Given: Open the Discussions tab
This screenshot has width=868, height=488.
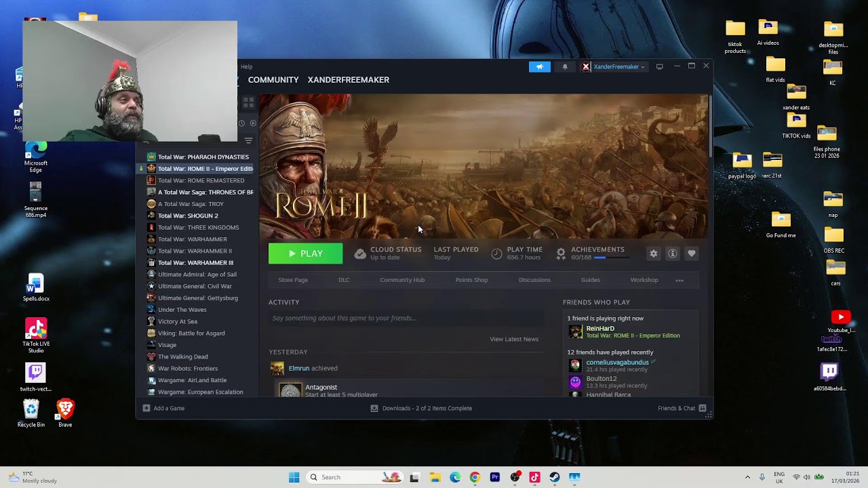Looking at the screenshot, I should pyautogui.click(x=534, y=280).
